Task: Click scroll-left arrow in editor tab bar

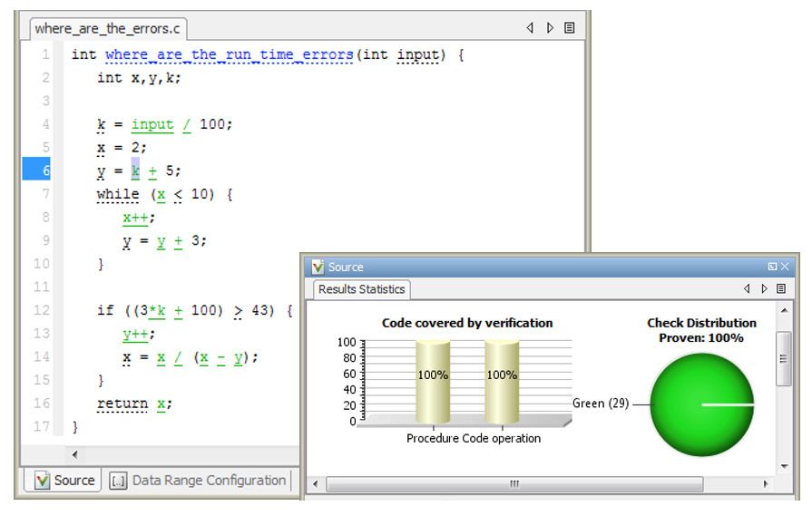Action: point(530,28)
